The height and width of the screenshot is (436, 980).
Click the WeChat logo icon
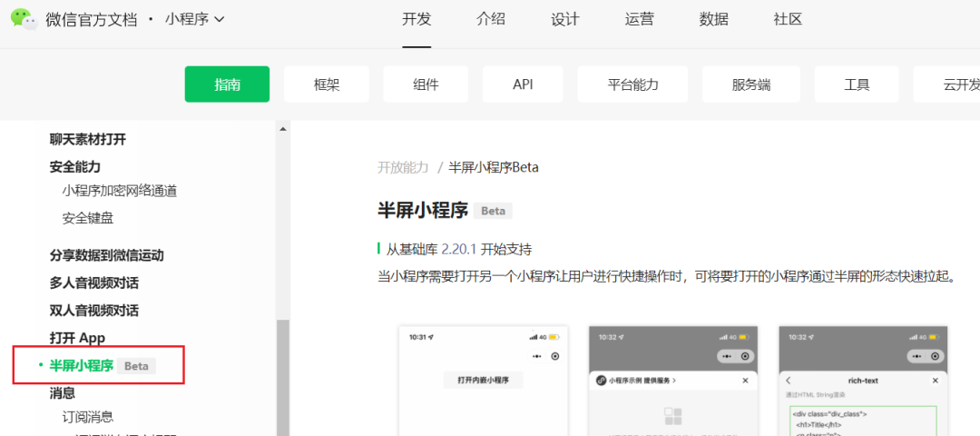(x=24, y=18)
